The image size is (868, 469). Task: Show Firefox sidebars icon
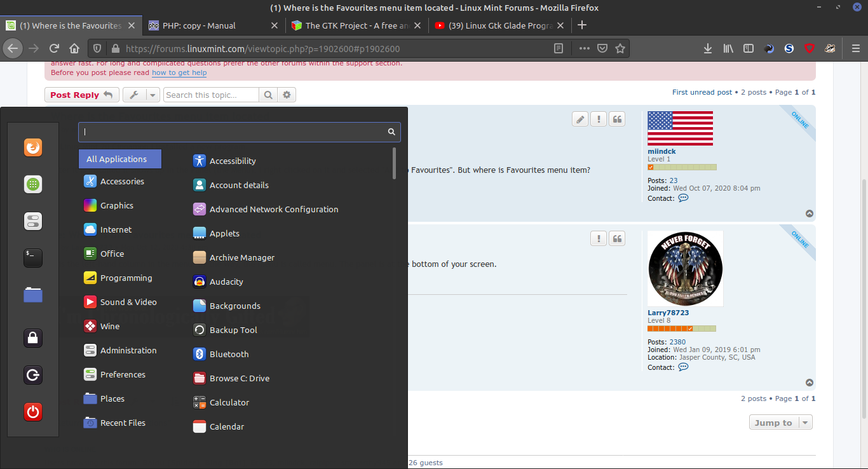tap(749, 48)
